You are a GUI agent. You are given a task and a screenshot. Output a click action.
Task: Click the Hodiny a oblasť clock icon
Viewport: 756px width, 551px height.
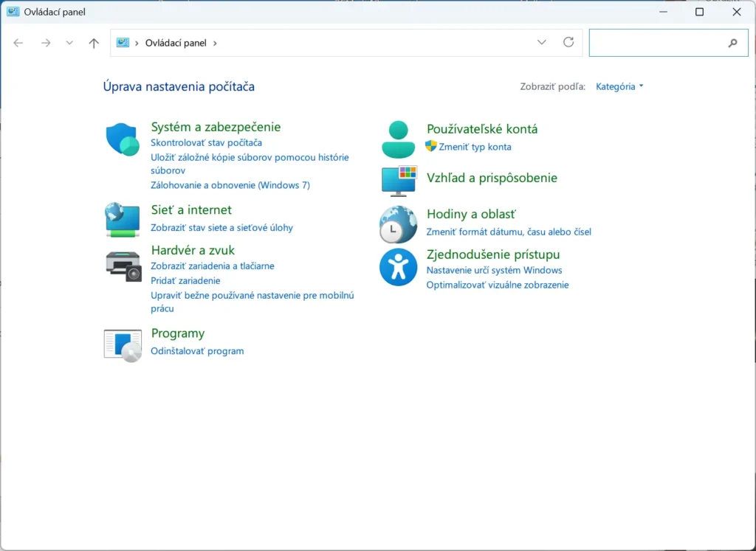(x=398, y=222)
